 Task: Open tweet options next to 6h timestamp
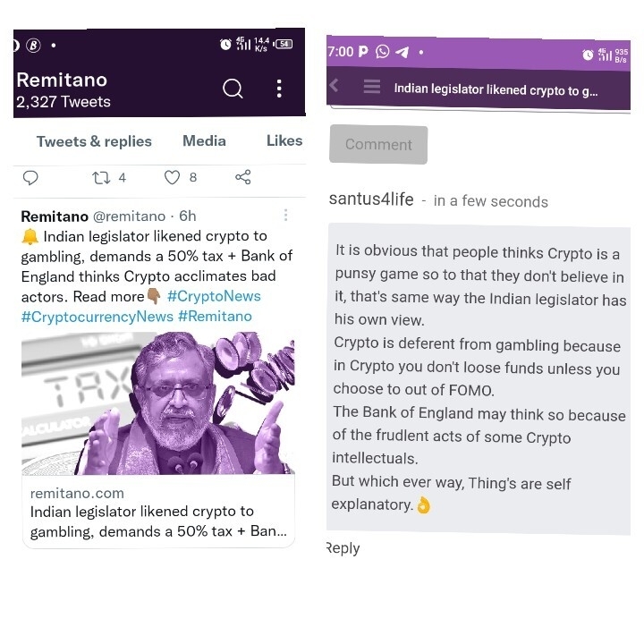pyautogui.click(x=286, y=216)
